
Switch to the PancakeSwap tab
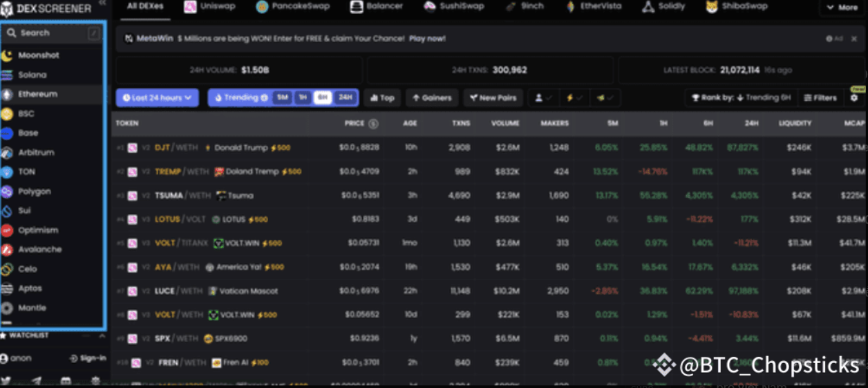pos(293,6)
